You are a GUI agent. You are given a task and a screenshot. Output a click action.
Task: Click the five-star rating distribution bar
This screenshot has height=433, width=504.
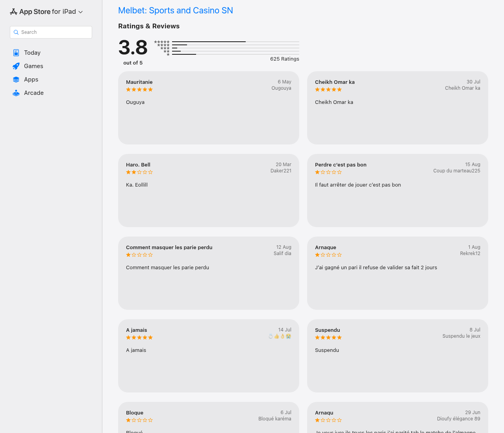click(x=235, y=42)
